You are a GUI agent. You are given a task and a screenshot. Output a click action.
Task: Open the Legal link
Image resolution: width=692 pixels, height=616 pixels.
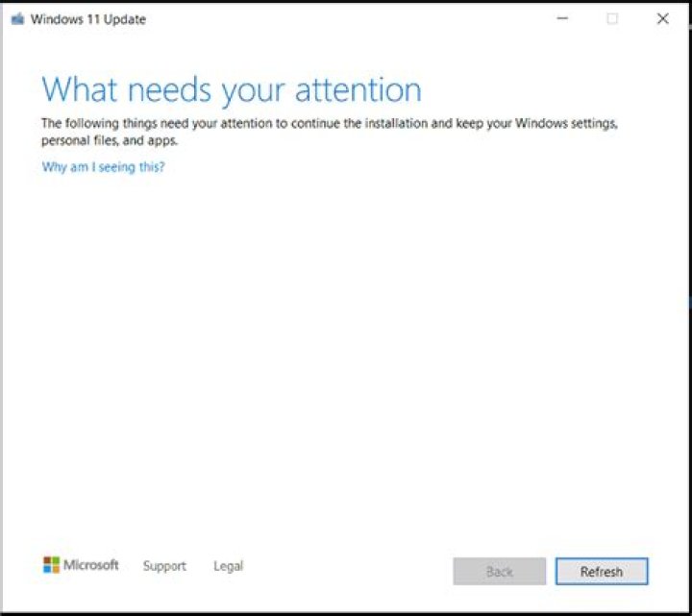[x=228, y=566]
